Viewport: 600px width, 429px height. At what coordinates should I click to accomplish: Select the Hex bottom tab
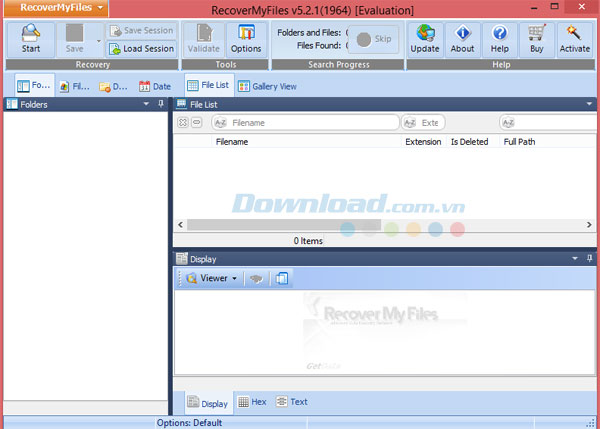(x=252, y=402)
